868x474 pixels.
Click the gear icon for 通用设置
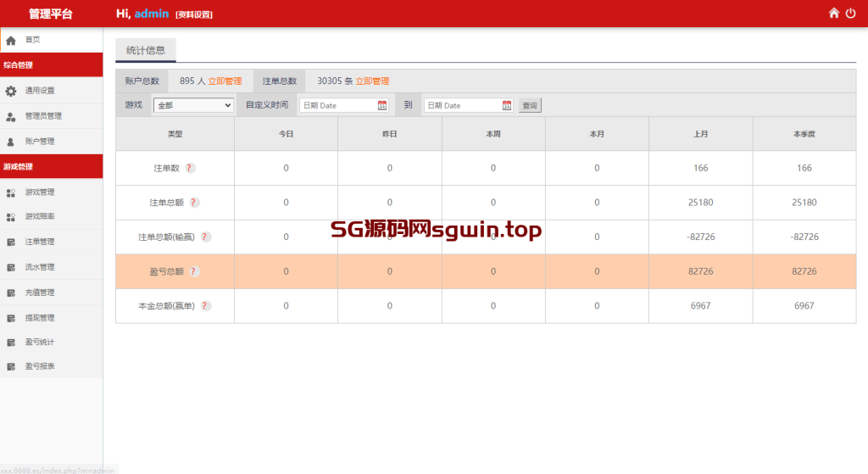(11, 91)
